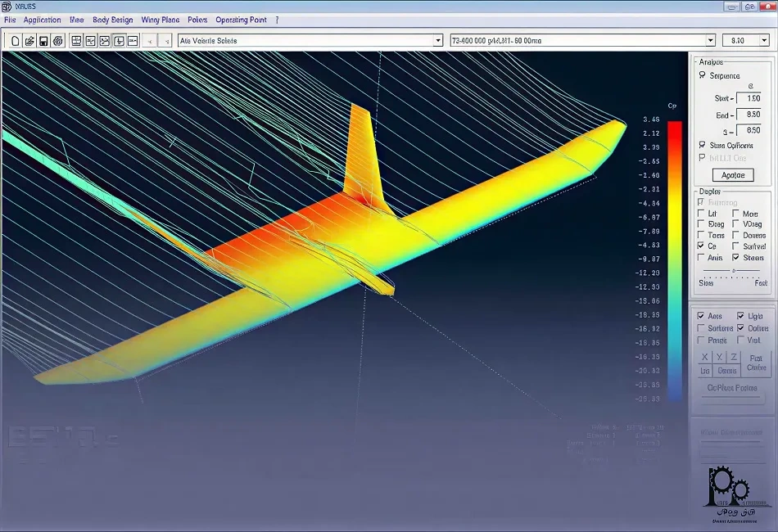The width and height of the screenshot is (778, 532).
Task: Click the last view-mode icon before the arrow buttons
Action: pyautogui.click(x=133, y=40)
